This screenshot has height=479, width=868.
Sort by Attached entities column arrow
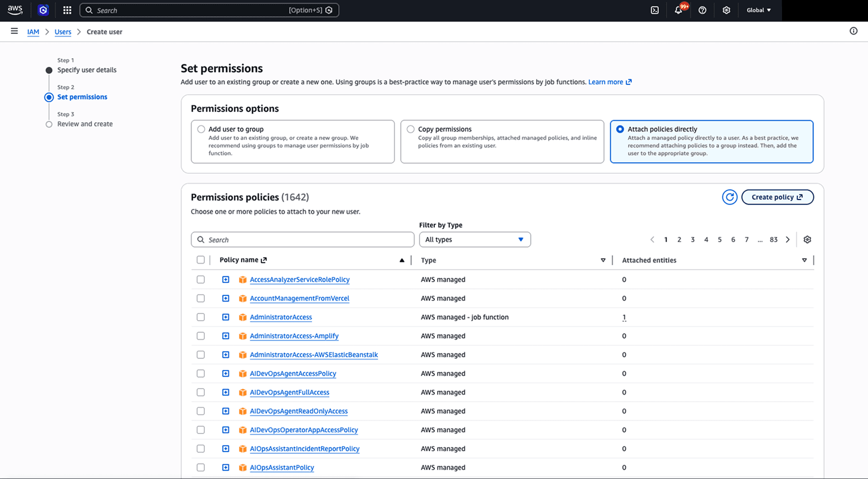click(804, 260)
